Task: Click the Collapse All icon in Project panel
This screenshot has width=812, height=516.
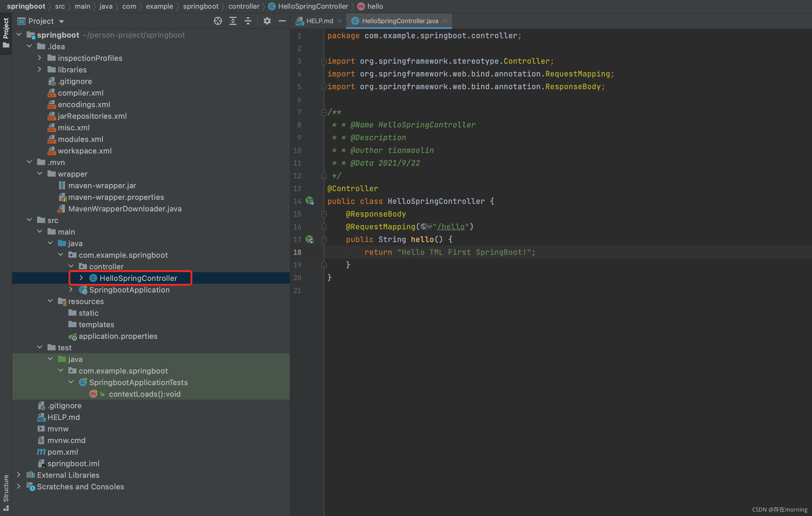Action: [248, 21]
